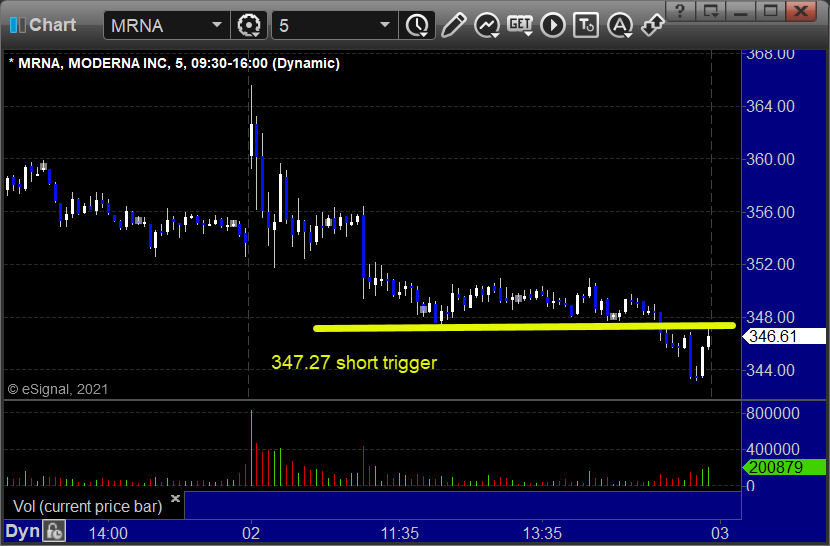Click the Vol (current price bar) label
The image size is (830, 546).
click(87, 506)
